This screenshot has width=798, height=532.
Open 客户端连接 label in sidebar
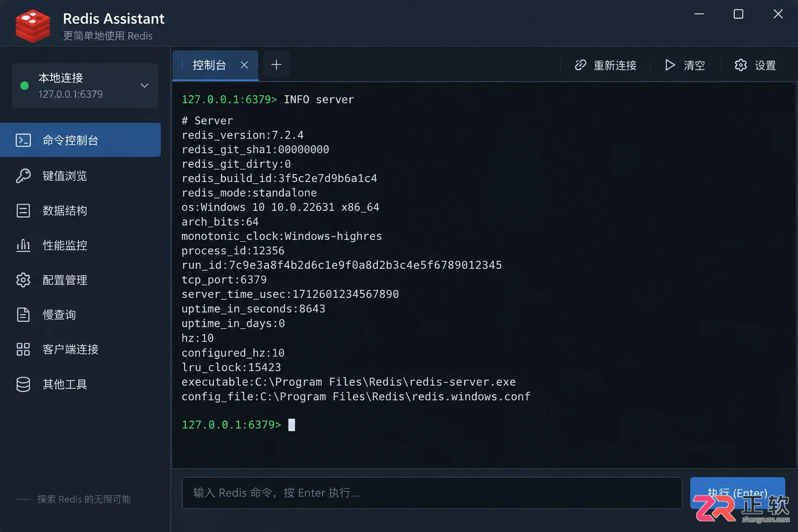pyautogui.click(x=70, y=349)
